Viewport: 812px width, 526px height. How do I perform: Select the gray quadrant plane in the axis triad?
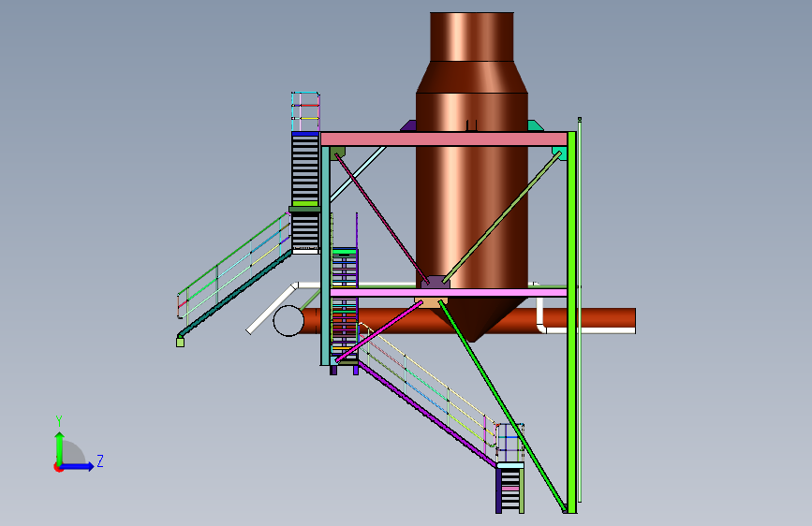point(74,453)
